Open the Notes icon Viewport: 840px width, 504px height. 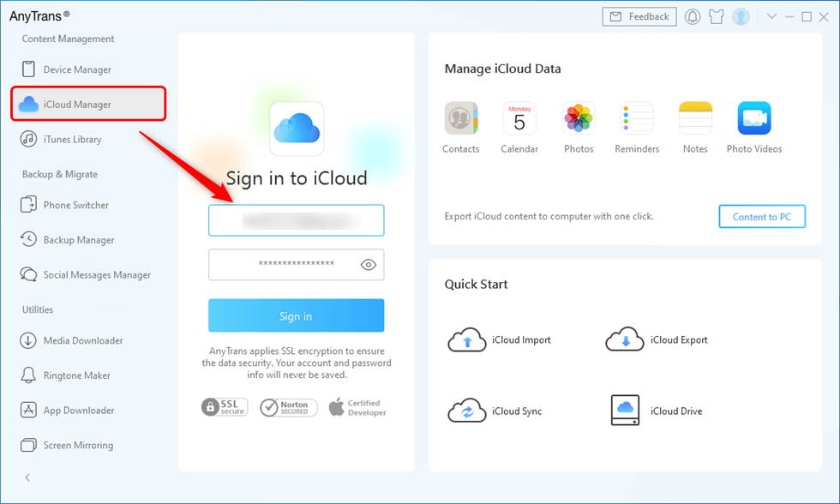pyautogui.click(x=694, y=118)
